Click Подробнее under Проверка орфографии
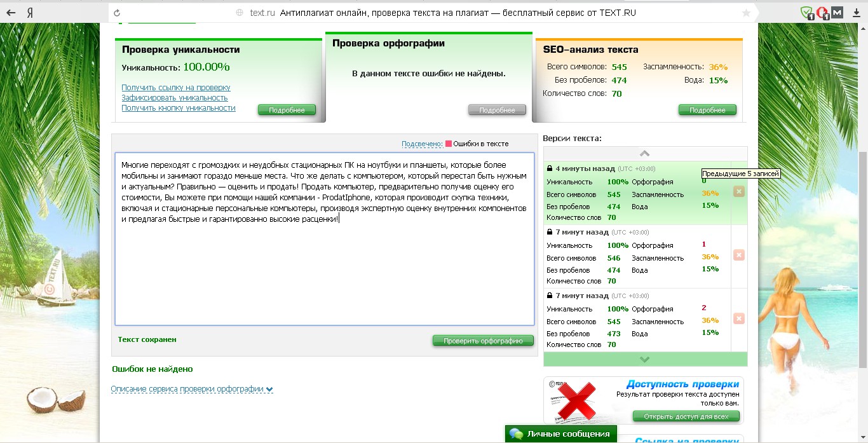The width and height of the screenshot is (868, 443). click(497, 110)
